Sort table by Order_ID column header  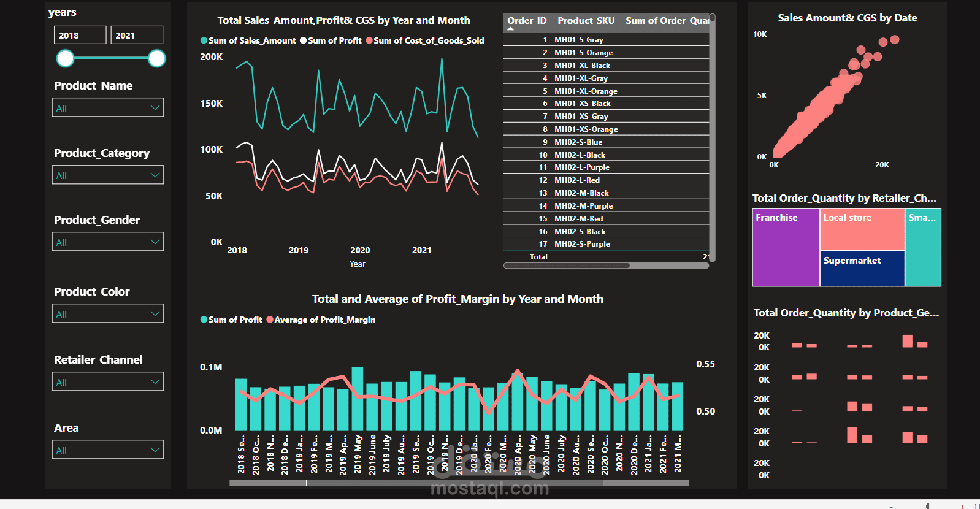click(527, 21)
